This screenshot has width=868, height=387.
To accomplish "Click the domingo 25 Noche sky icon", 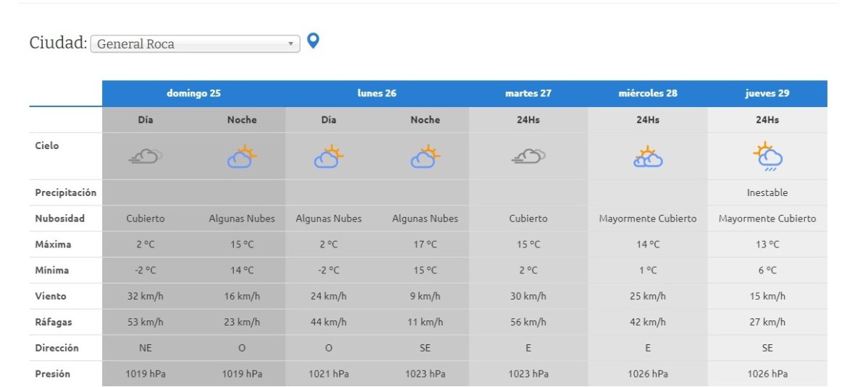I will point(242,156).
